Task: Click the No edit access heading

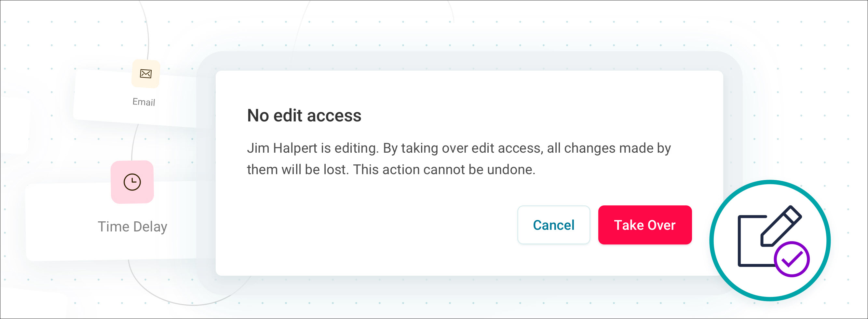Action: point(304,115)
